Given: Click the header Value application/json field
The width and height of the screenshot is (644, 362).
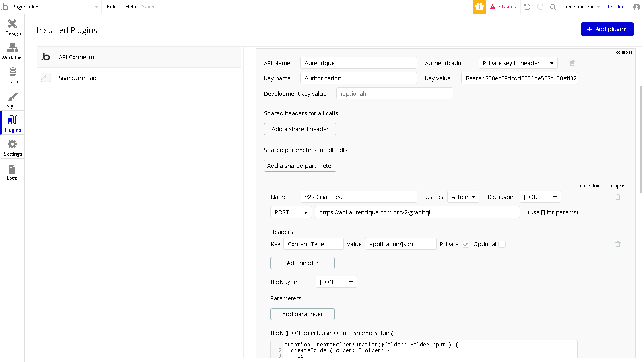Looking at the screenshot, I should 400,244.
